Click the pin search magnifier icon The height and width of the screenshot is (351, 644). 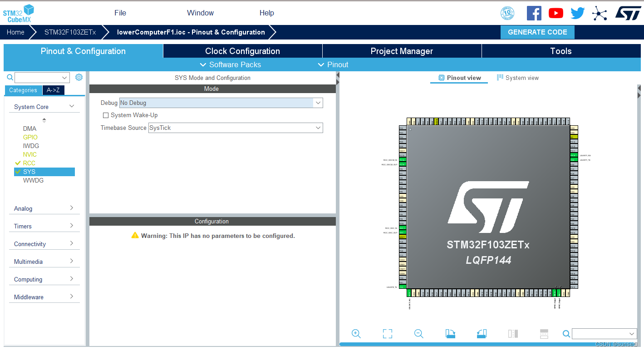[566, 334]
